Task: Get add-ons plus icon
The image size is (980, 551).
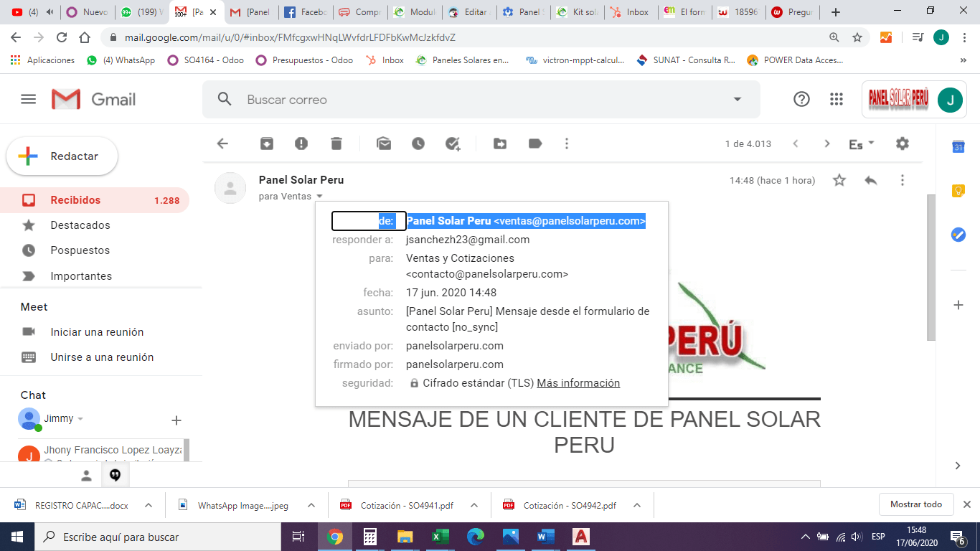Action: [x=958, y=305]
